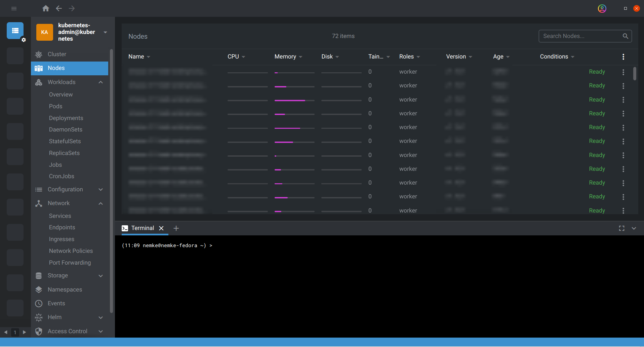Open Pods under Workloads
The height and width of the screenshot is (347, 644).
click(x=55, y=106)
